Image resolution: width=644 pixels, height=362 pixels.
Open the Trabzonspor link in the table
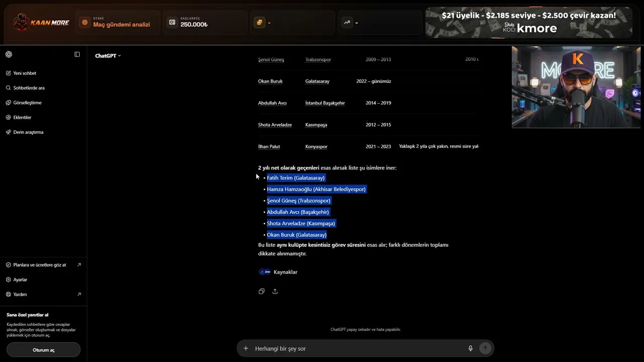pos(318,59)
